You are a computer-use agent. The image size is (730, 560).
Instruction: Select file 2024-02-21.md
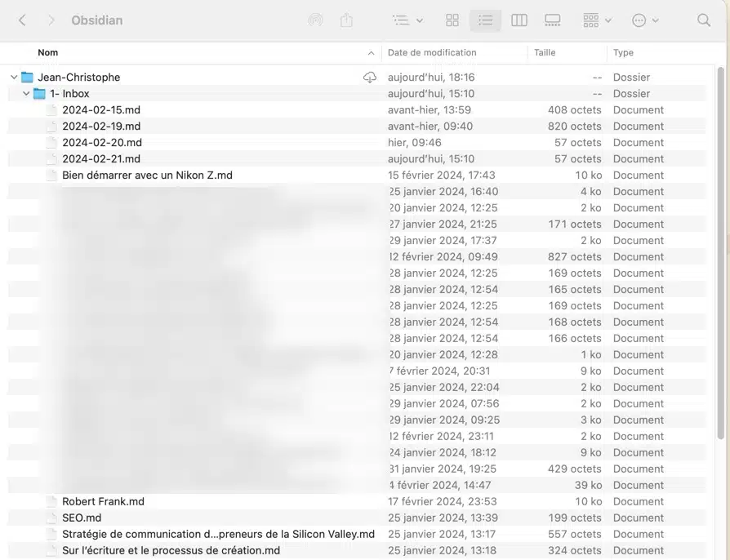click(x=101, y=158)
